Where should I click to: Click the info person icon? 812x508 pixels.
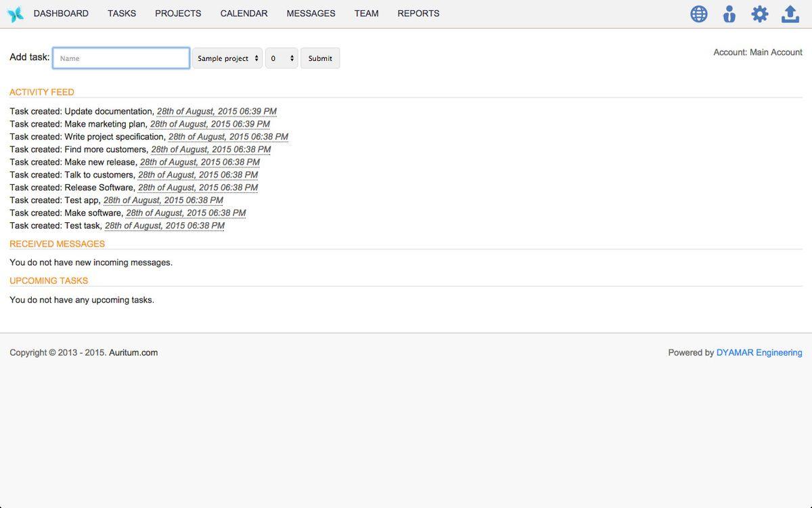(729, 14)
